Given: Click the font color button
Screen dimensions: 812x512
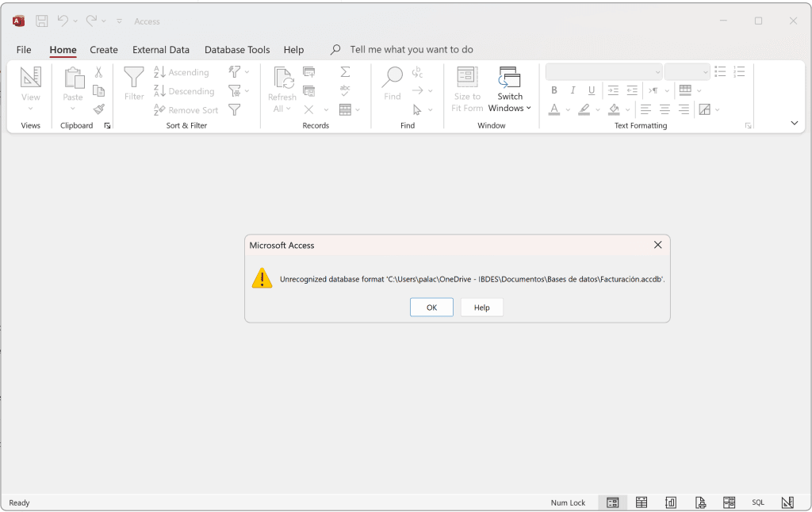Looking at the screenshot, I should tap(554, 109).
